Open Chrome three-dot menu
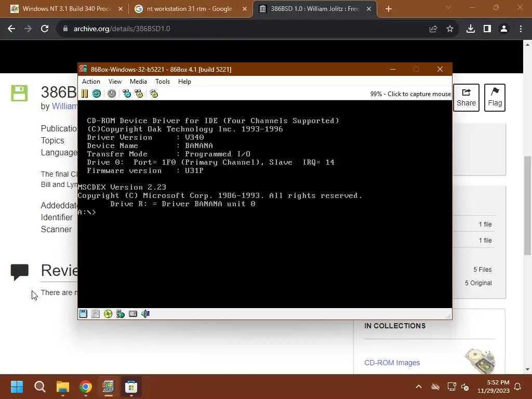Viewport: 532px width, 399px height. pos(521,29)
